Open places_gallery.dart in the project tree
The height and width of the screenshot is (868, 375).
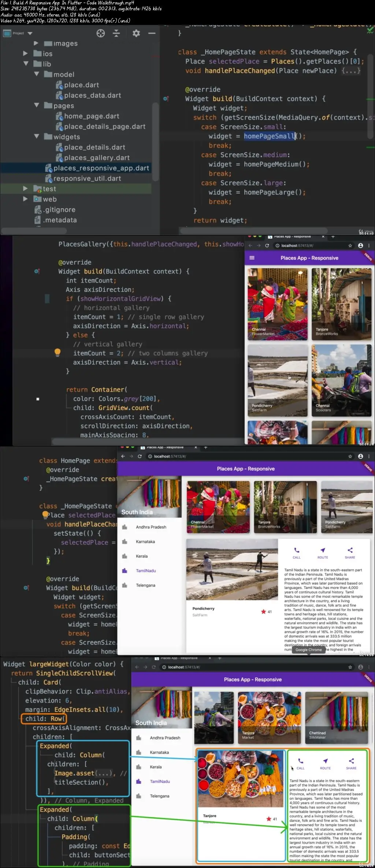pyautogui.click(x=93, y=158)
